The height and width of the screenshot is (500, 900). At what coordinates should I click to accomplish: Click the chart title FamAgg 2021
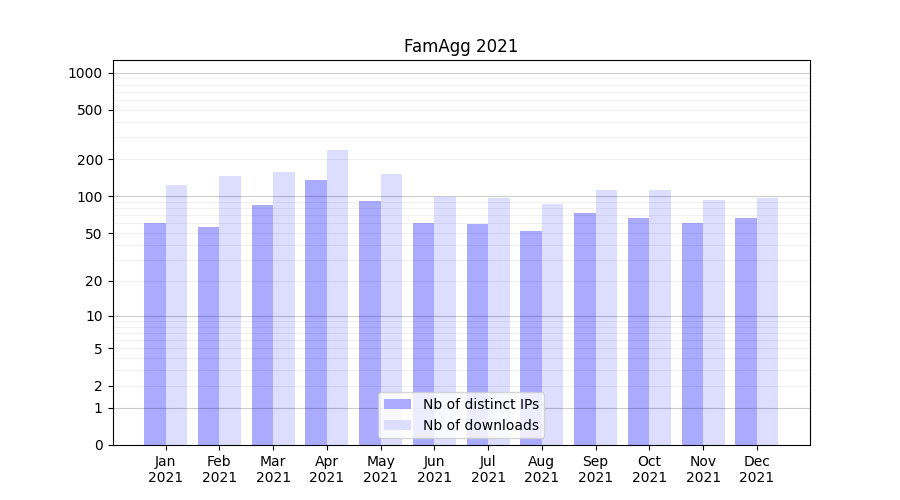pos(461,47)
